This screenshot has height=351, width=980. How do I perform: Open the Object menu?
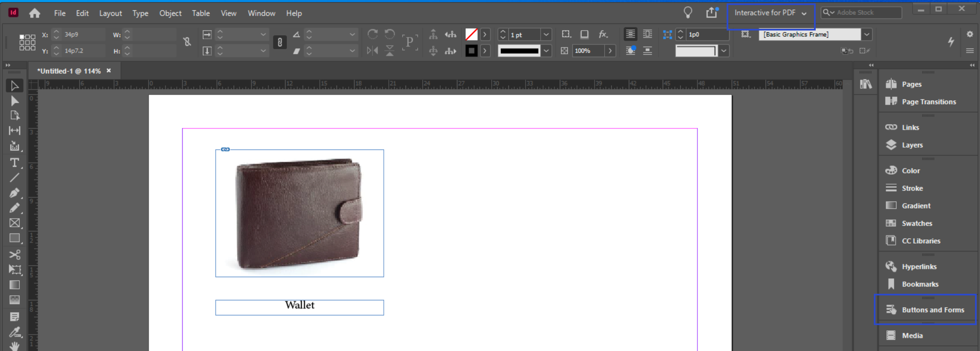tap(170, 13)
